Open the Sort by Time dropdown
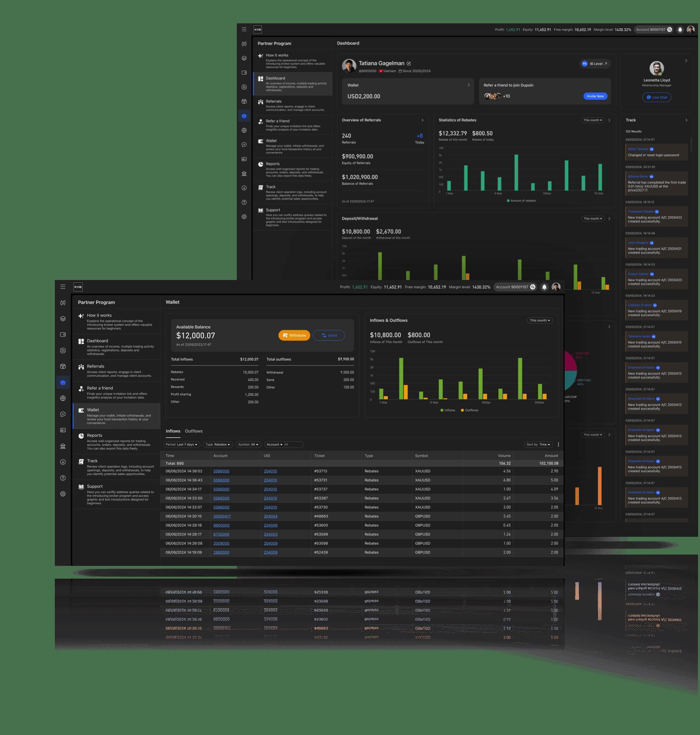The width and height of the screenshot is (700, 735). [538, 444]
